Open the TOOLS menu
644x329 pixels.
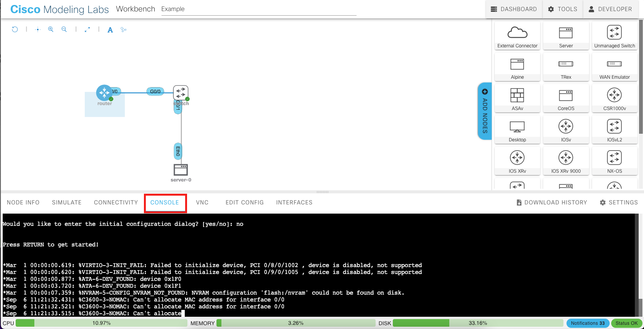tap(563, 9)
